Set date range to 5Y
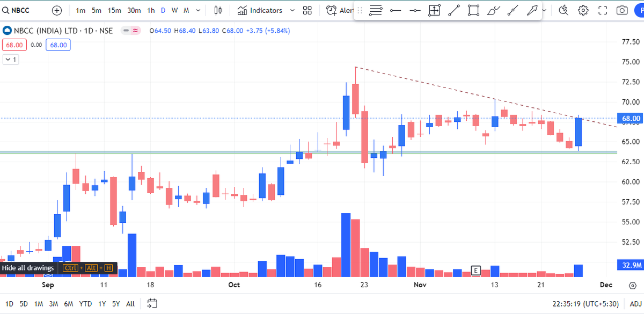Image resolution: width=644 pixels, height=314 pixels. (116, 303)
